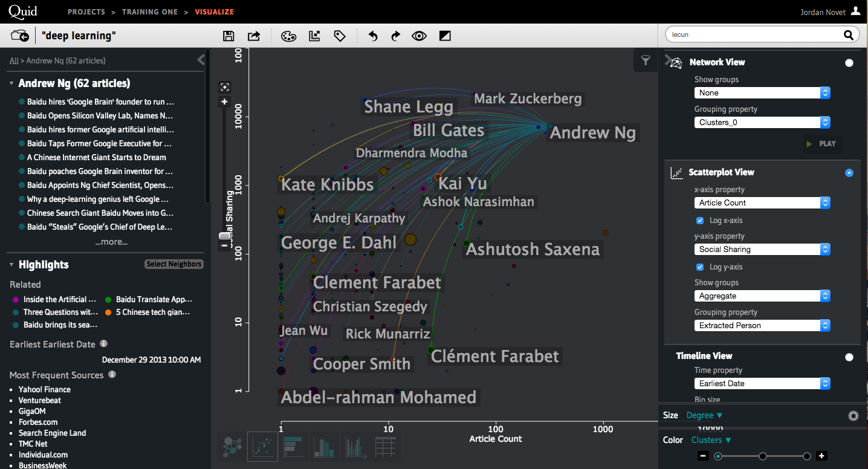The image size is (868, 469).
Task: Open the filter funnel panel
Action: tap(646, 60)
